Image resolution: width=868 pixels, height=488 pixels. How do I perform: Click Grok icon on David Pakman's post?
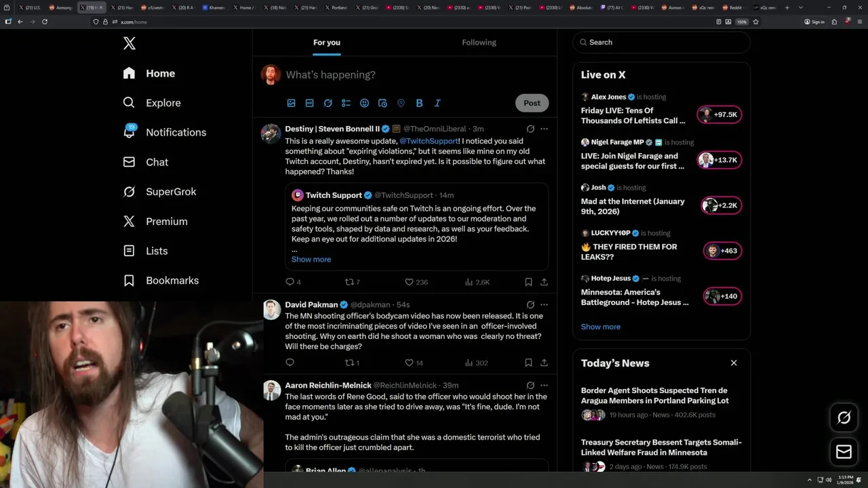pos(530,305)
